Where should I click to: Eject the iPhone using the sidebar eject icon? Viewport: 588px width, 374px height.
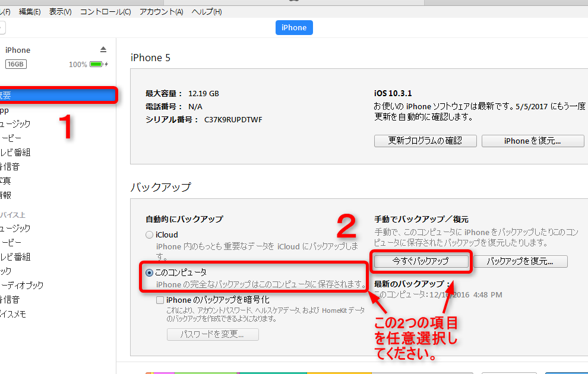point(103,49)
